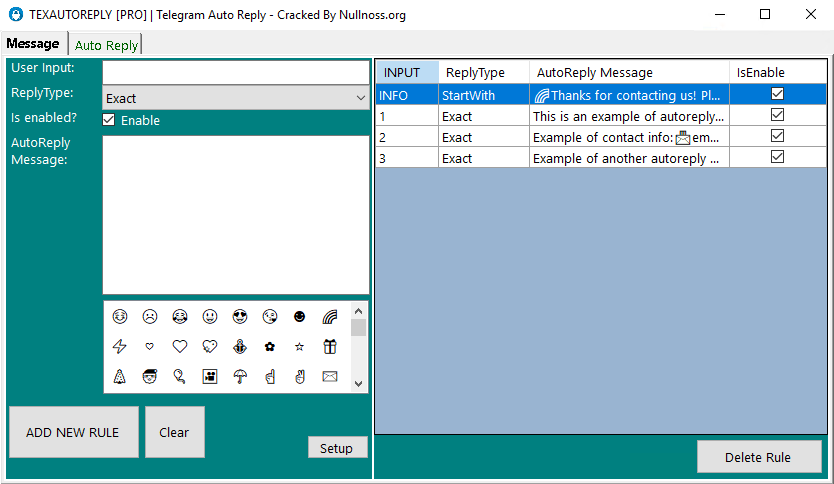Open the Setup button
834x484 pixels.
coord(337,448)
